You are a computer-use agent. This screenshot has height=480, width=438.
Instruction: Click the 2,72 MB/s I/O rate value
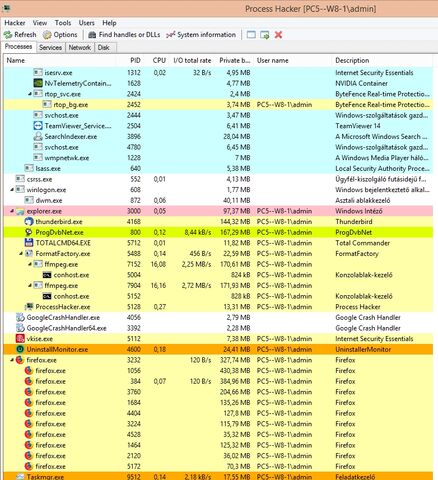pyautogui.click(x=196, y=286)
